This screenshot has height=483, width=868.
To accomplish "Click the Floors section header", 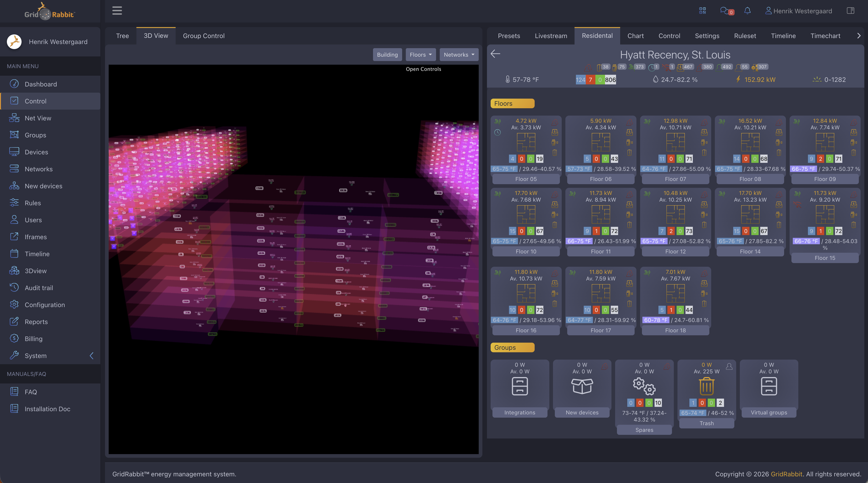I will click(x=512, y=103).
